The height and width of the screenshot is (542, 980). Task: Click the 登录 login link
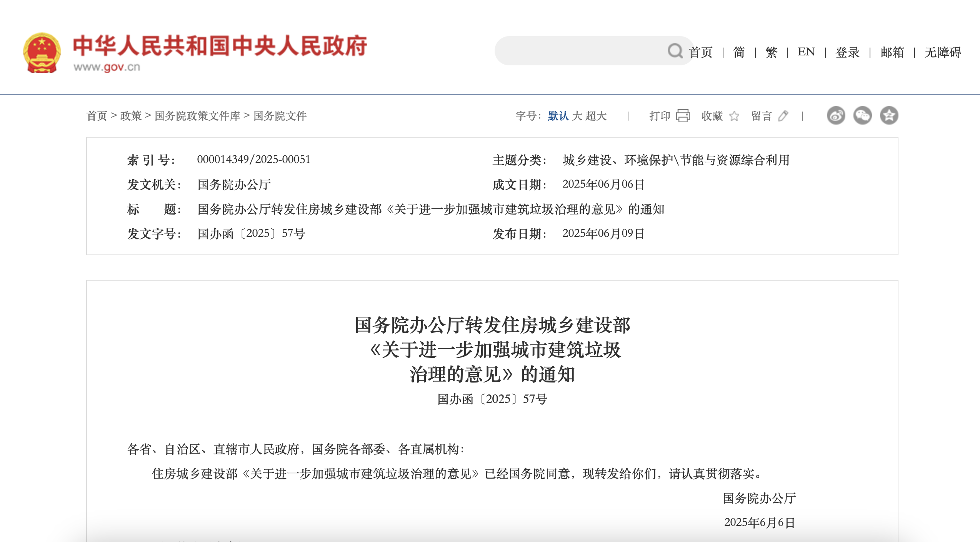point(846,52)
